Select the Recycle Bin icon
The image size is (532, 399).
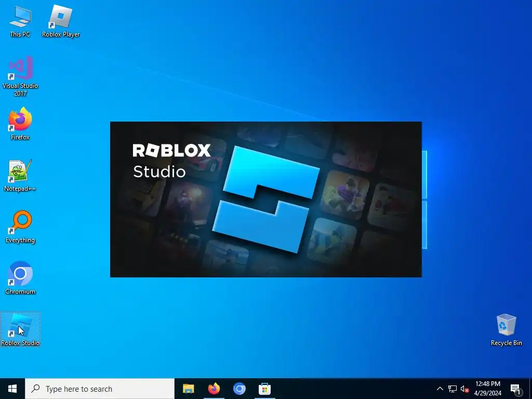[x=506, y=330]
